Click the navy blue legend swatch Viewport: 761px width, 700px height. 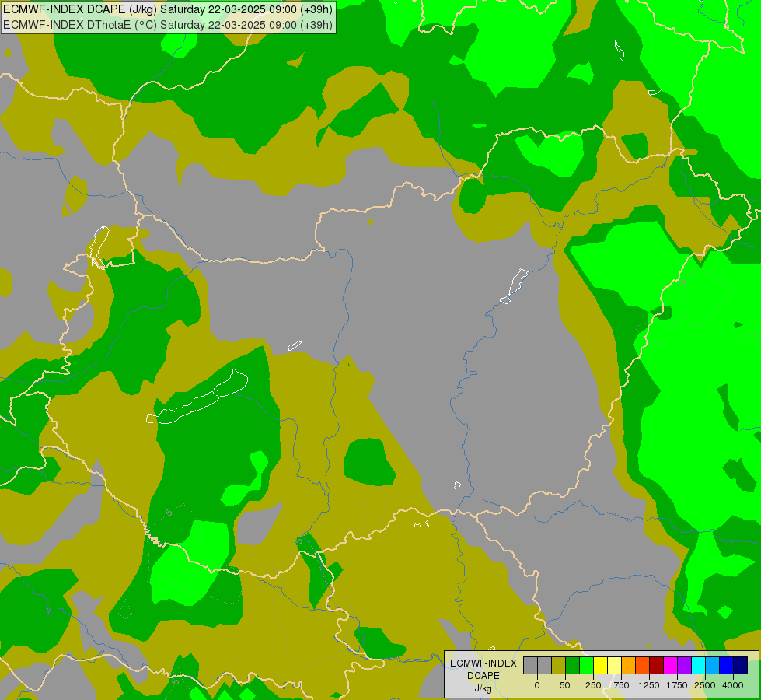[x=741, y=666]
